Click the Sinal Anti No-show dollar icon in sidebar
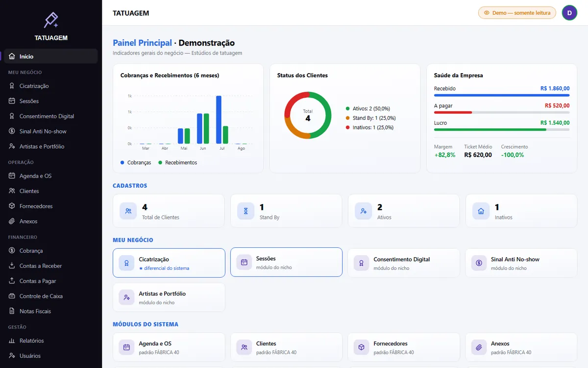588x368 pixels. pyautogui.click(x=12, y=131)
